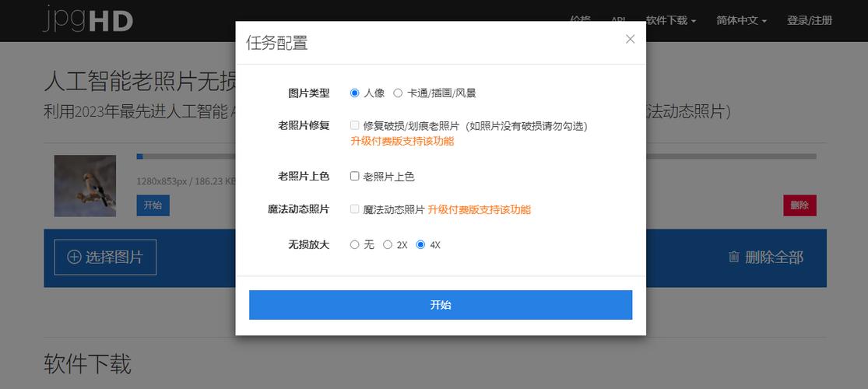Click the upload progress bar
The width and height of the screenshot is (868, 389).
(476, 156)
